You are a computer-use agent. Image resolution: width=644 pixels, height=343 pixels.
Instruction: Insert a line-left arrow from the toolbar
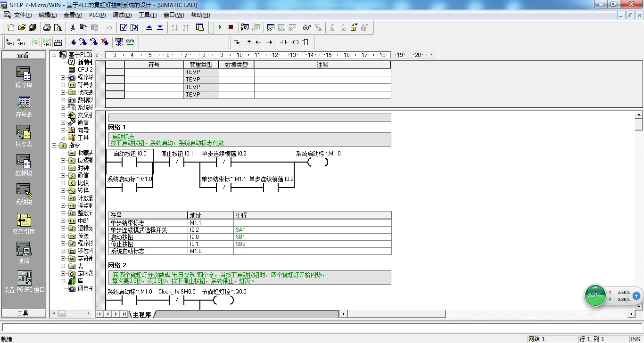point(258,42)
